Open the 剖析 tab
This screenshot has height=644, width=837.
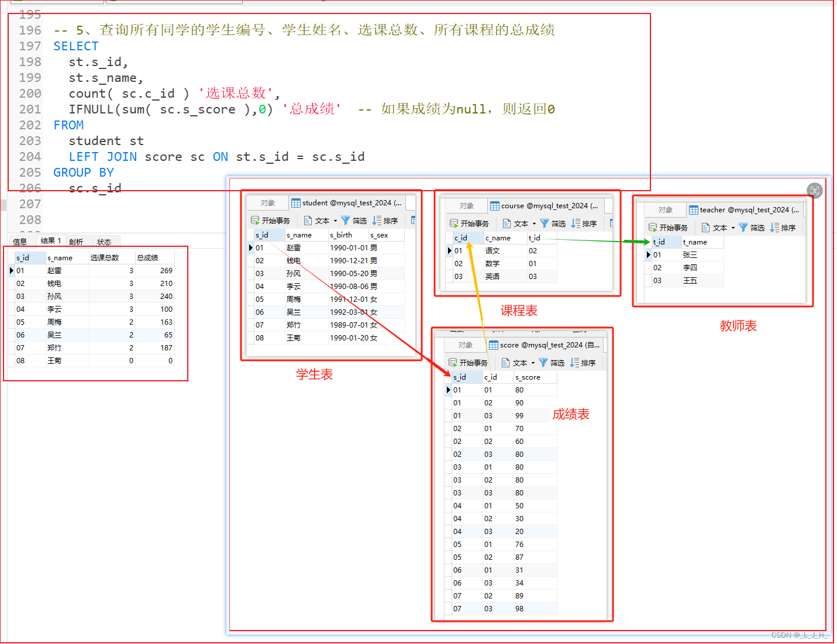(76, 242)
